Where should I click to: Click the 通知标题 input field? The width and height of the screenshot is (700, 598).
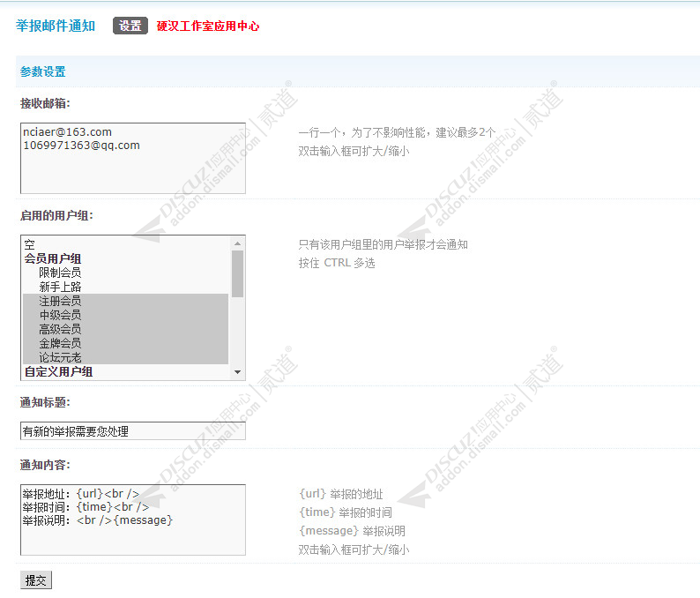click(x=133, y=431)
